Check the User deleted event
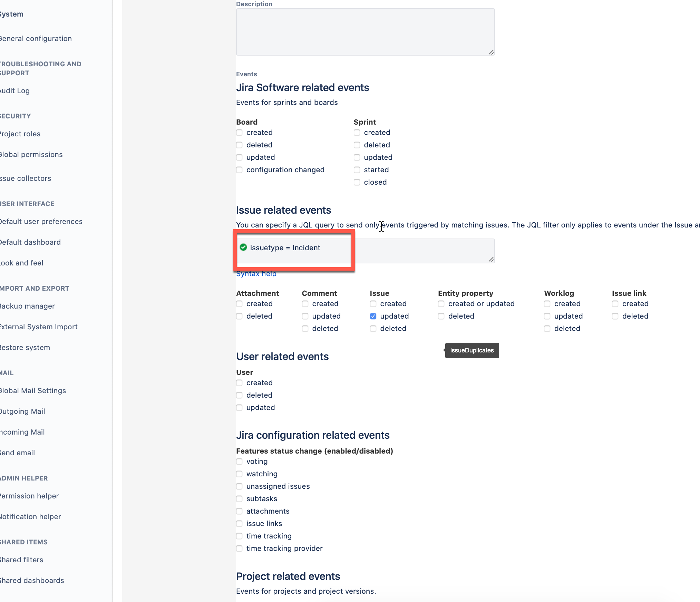The height and width of the screenshot is (602, 700). point(239,395)
